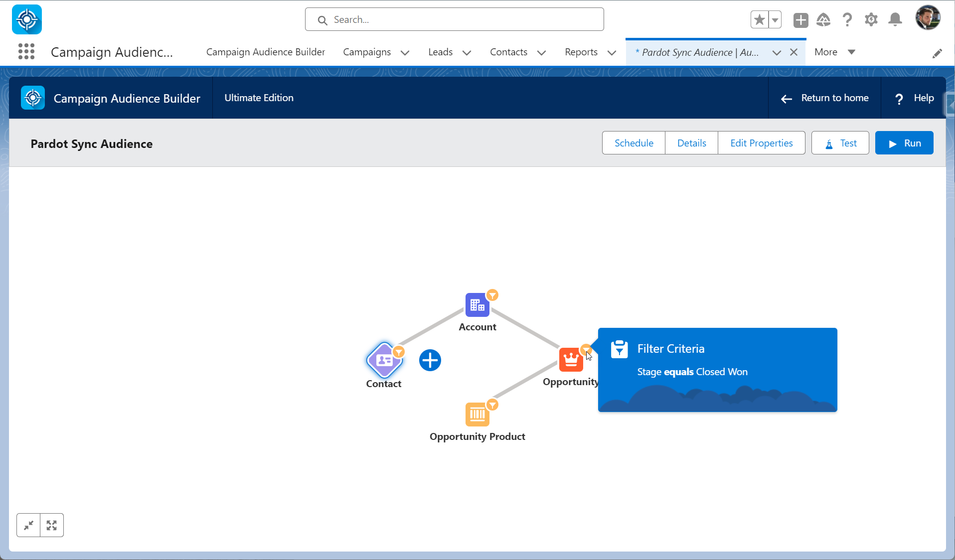955x560 pixels.
Task: Select the Pardot Sync Audience workspace tab
Action: coord(698,52)
